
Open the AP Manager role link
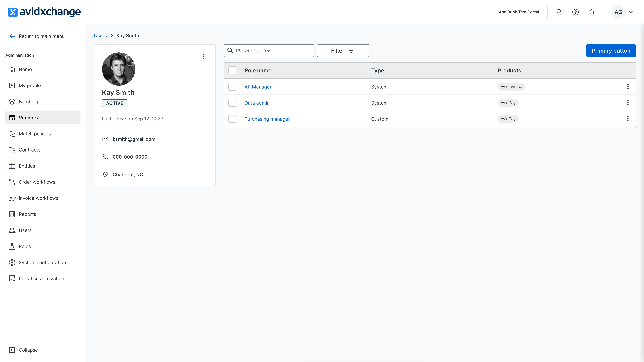pos(258,87)
